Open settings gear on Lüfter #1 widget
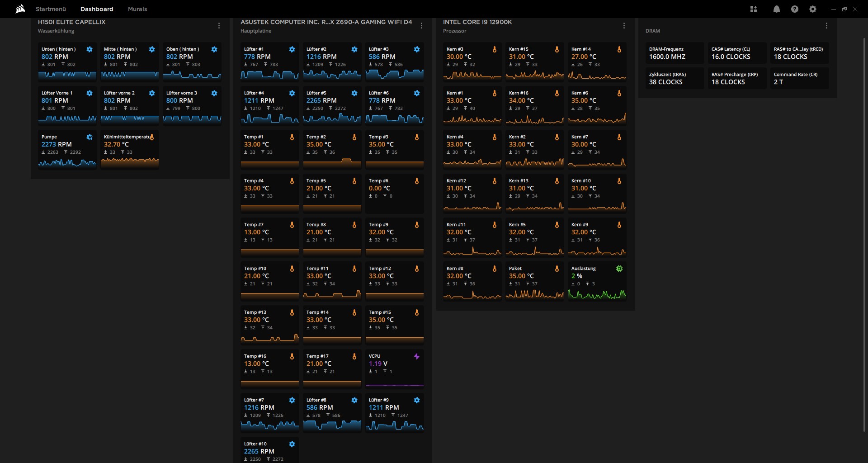868x463 pixels. pos(292,49)
